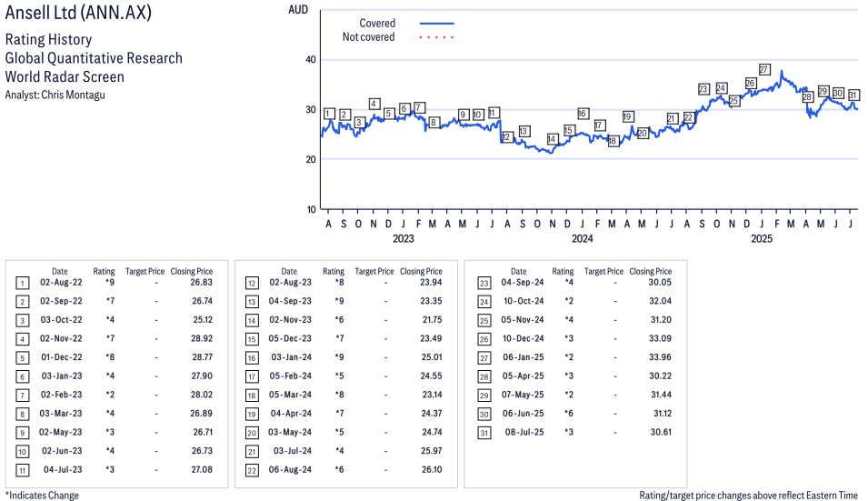Click row number box 22 in the second table
Image resolution: width=868 pixels, height=501 pixels.
[252, 471]
